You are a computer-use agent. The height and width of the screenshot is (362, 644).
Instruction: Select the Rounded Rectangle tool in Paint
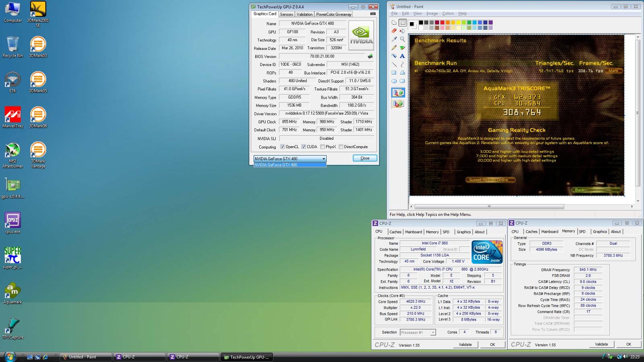point(402,81)
